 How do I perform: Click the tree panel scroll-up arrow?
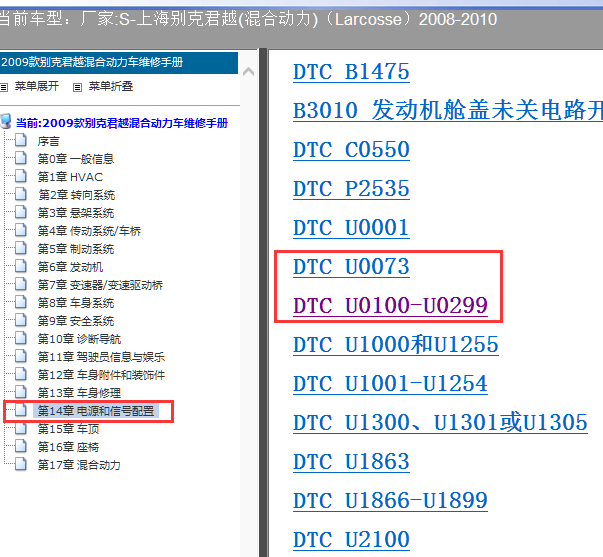click(x=249, y=72)
